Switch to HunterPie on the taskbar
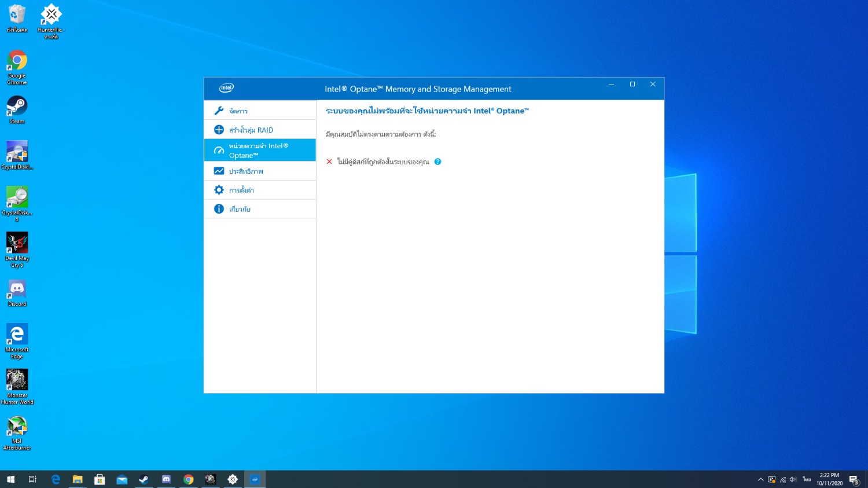868x488 pixels. click(x=233, y=479)
